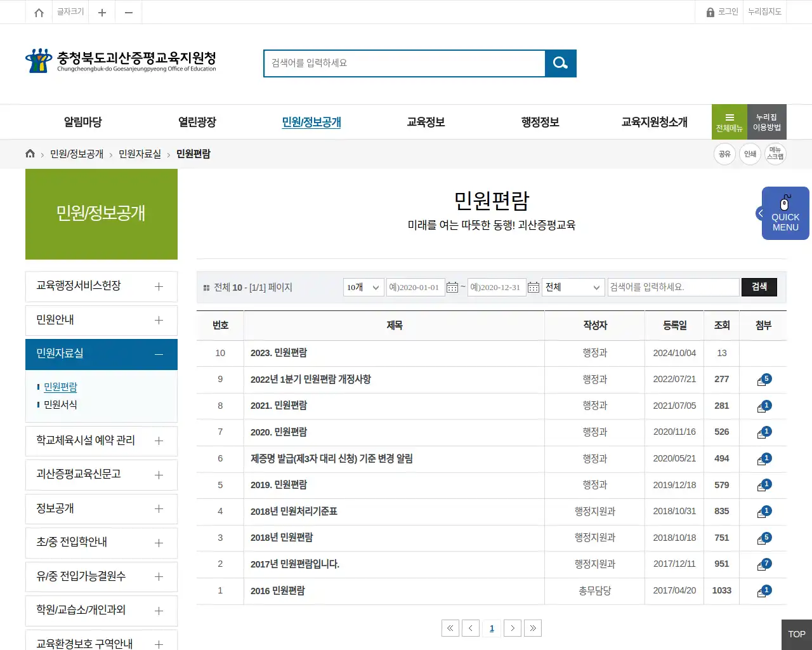
Task: Open post 2022년 1분기 민원편람 개정사항
Action: [x=311, y=379]
